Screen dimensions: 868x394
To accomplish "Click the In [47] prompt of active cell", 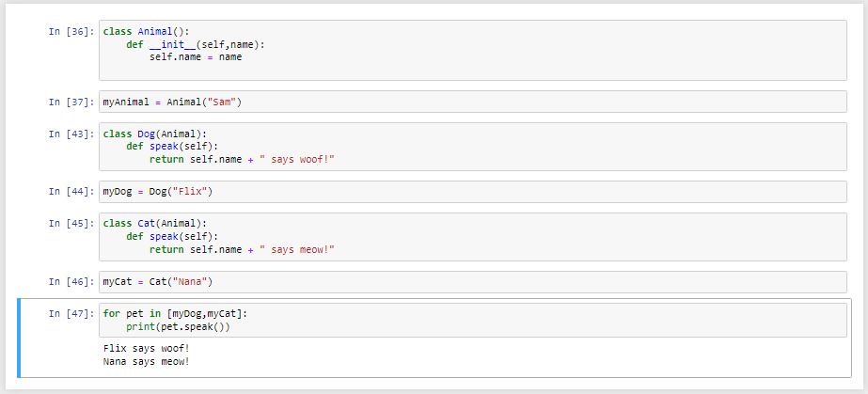I will click(x=71, y=313).
